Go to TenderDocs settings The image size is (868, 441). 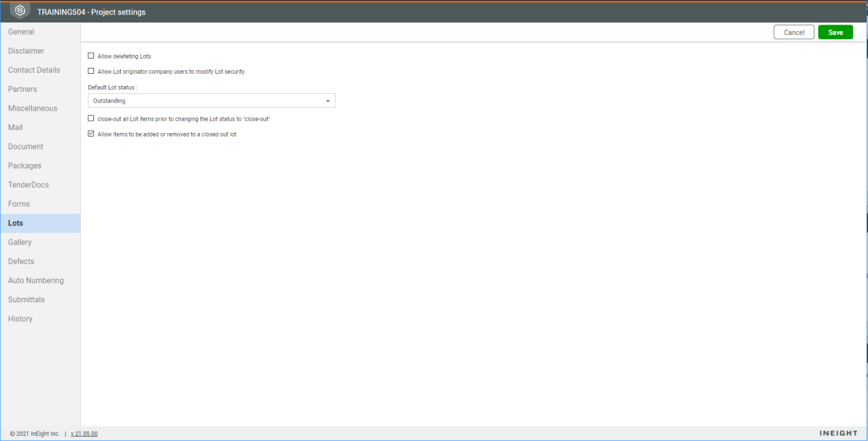pyautogui.click(x=41, y=185)
